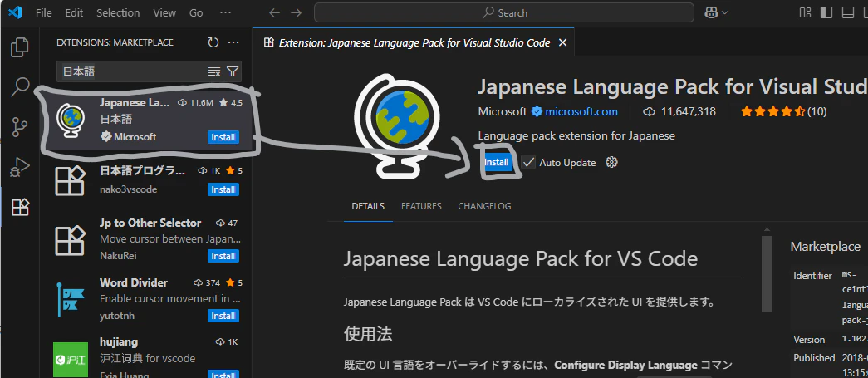Open the Selection menu
868x378 pixels.
[x=117, y=12]
